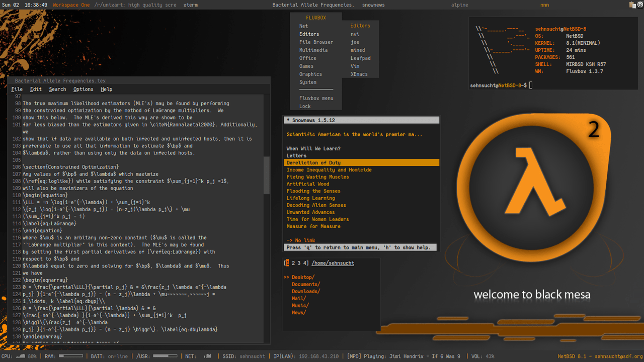Open the Search menu in the editor
Image resolution: width=644 pixels, height=362 pixels.
click(x=57, y=89)
